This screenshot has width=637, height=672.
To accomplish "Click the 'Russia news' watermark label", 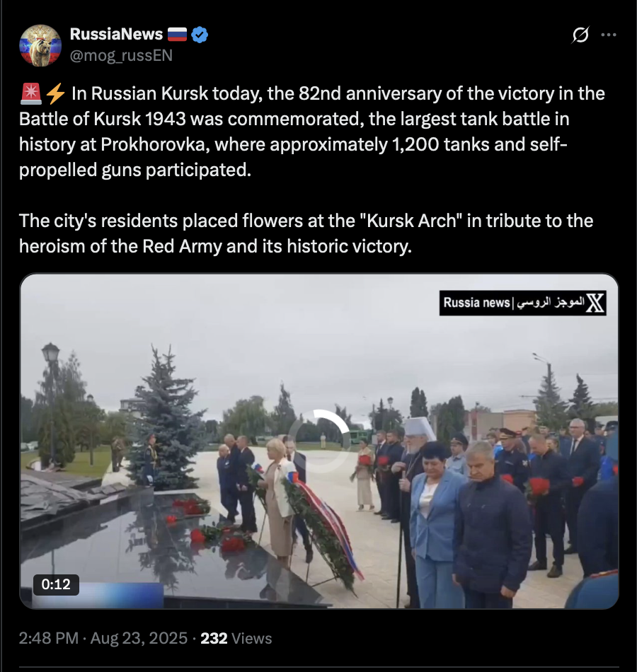I will coord(476,303).
